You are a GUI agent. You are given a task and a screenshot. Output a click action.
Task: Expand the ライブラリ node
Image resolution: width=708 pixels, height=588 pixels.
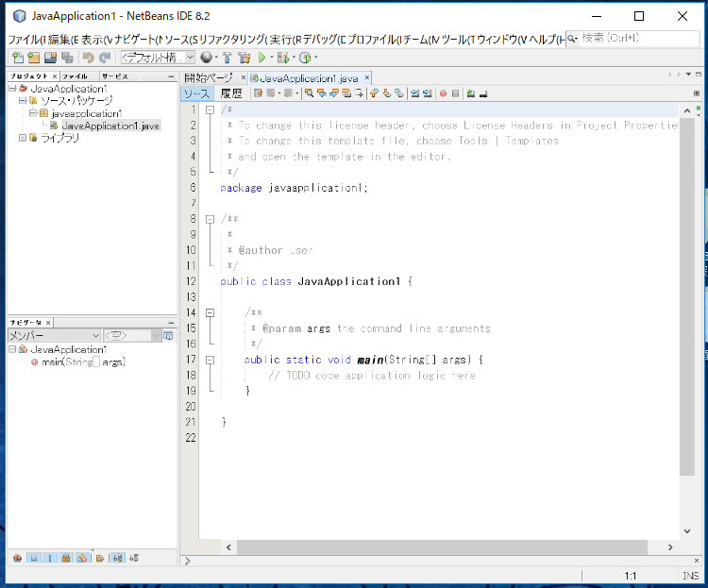coord(23,137)
